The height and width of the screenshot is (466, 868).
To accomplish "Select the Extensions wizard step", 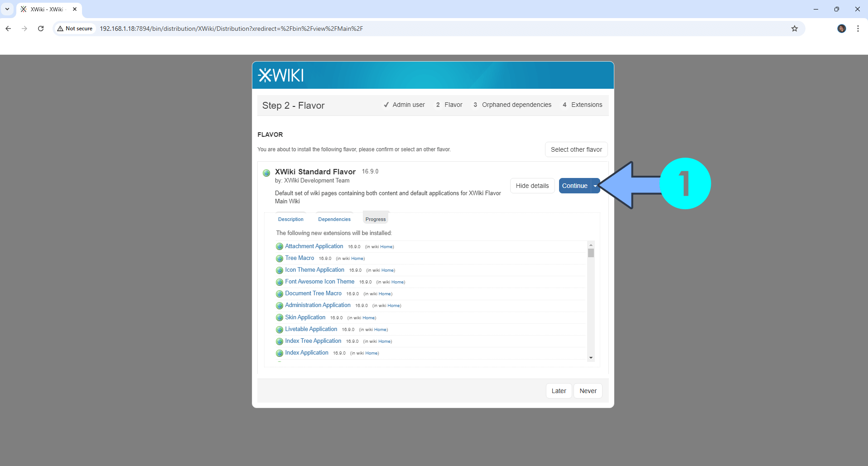I will pyautogui.click(x=583, y=105).
